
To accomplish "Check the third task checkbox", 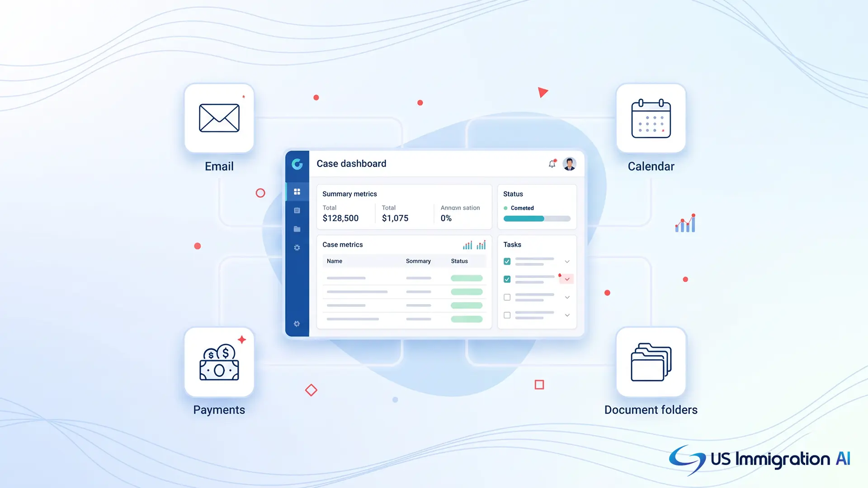I will pos(507,297).
